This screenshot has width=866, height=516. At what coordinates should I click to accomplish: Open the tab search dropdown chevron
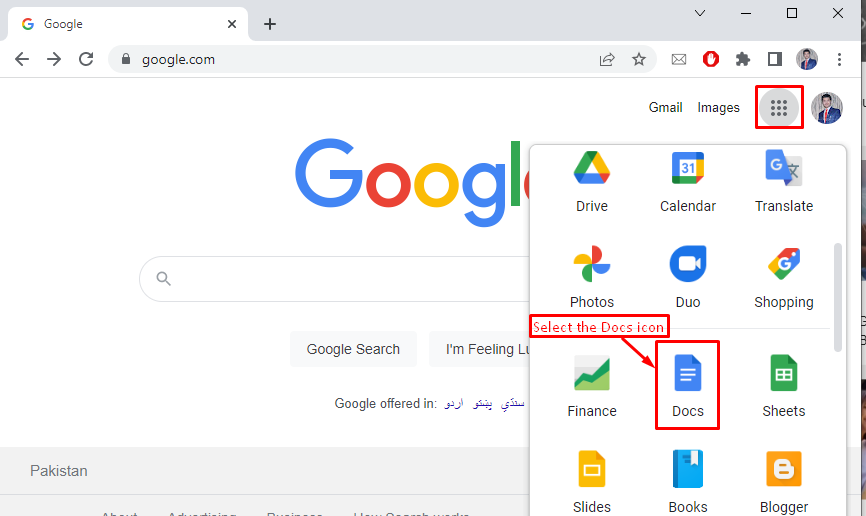(x=700, y=13)
